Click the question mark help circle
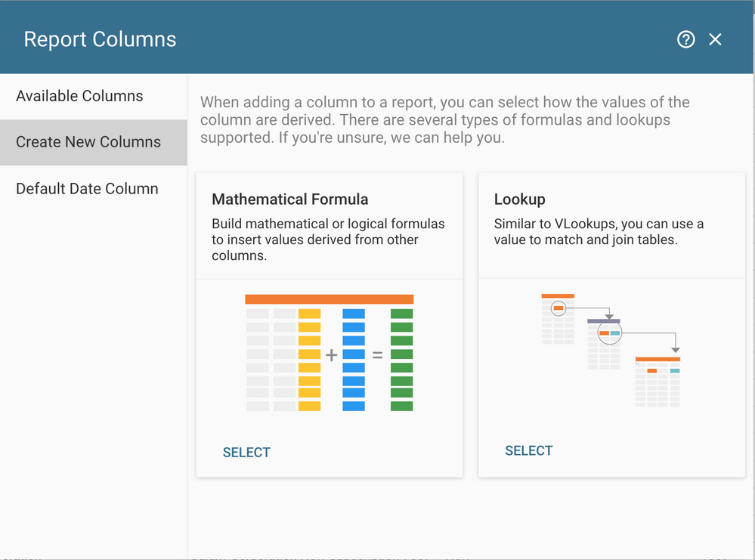The height and width of the screenshot is (560, 755). click(x=686, y=39)
